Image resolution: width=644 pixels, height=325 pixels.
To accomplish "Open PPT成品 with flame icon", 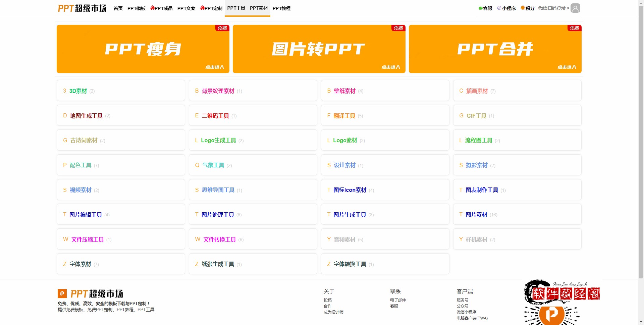I will point(161,8).
